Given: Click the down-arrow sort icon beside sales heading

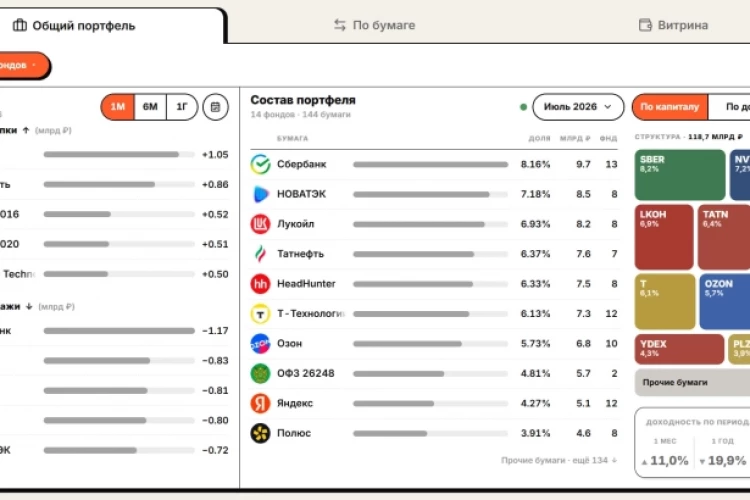Looking at the screenshot, I should [29, 307].
